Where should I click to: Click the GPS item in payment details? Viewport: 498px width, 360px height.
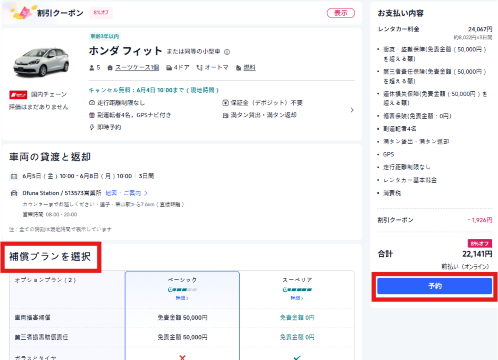[389, 155]
